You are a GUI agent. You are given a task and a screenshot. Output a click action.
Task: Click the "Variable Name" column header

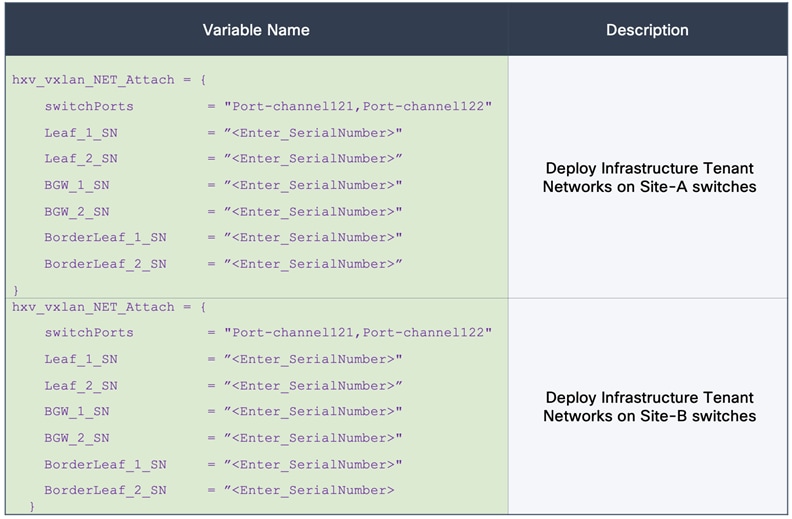tap(256, 30)
